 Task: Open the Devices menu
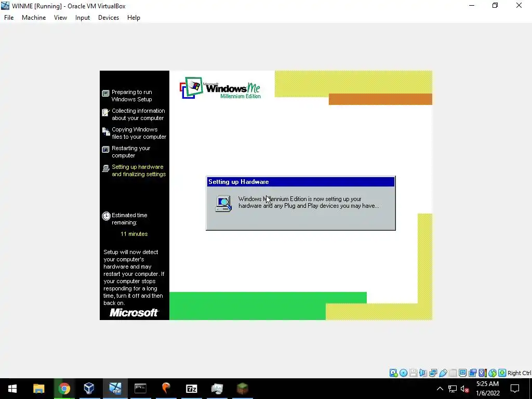(109, 18)
